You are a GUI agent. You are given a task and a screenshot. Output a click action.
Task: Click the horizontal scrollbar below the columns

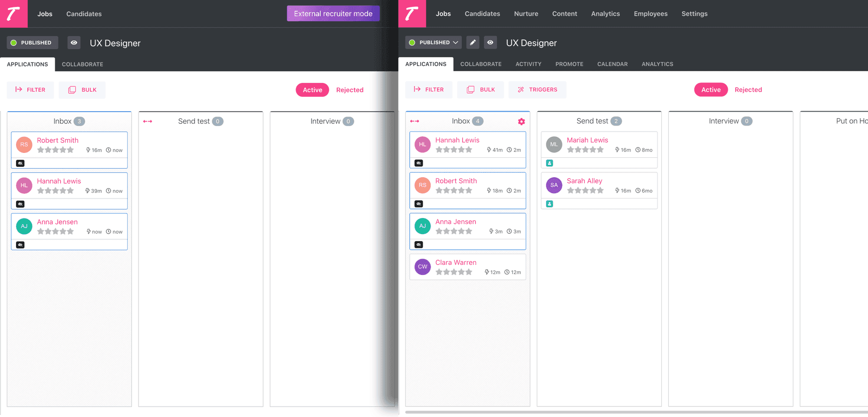[x=636, y=412]
